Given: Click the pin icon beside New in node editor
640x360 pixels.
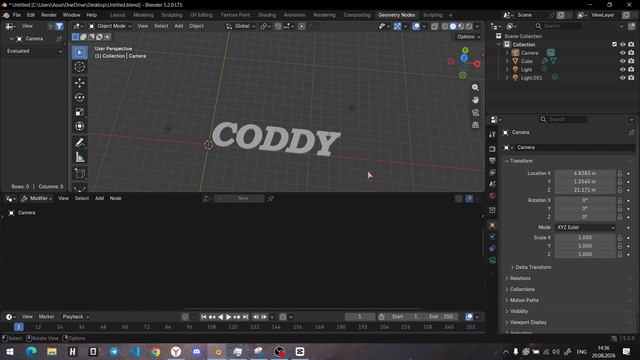Looking at the screenshot, I should click(270, 198).
